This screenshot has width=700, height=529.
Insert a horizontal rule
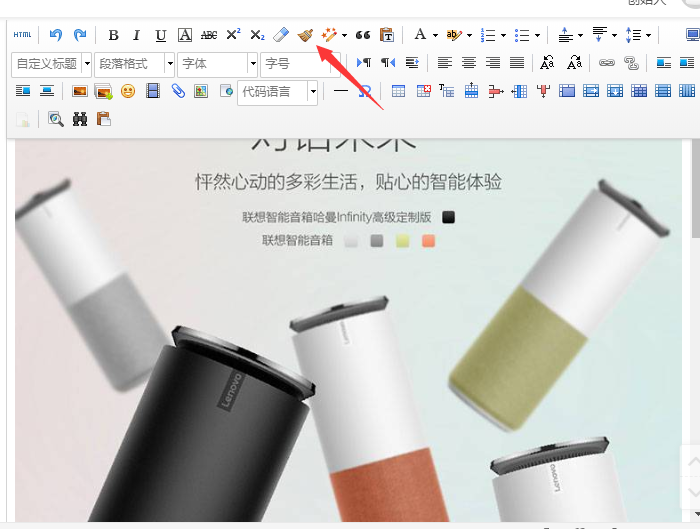(x=341, y=91)
